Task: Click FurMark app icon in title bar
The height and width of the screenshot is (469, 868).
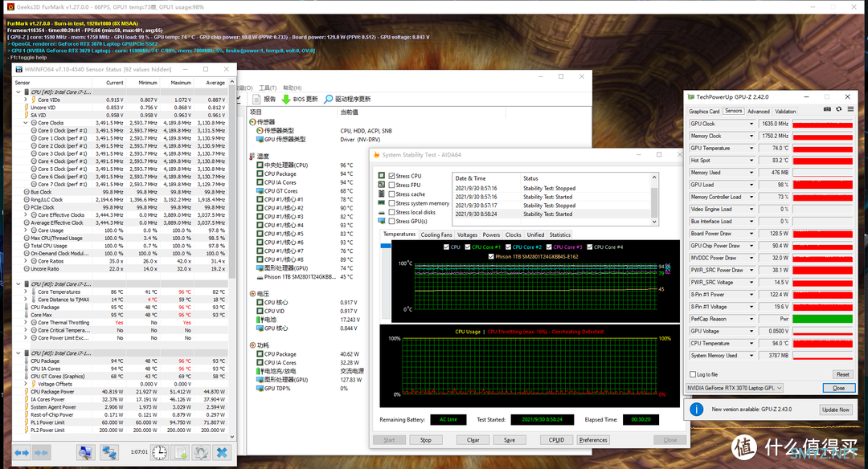Action: 10,6
